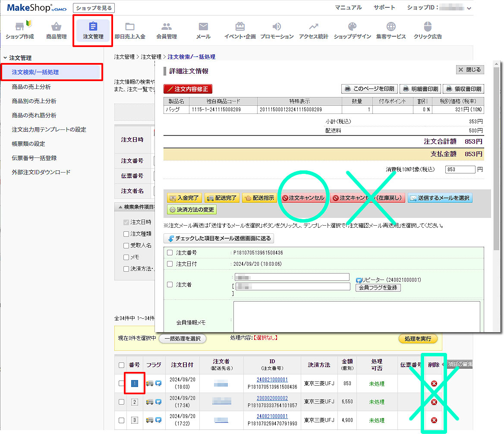Viewport: 504px width, 434px height.
Task: Click the 注文キャンセル button
Action: point(303,198)
